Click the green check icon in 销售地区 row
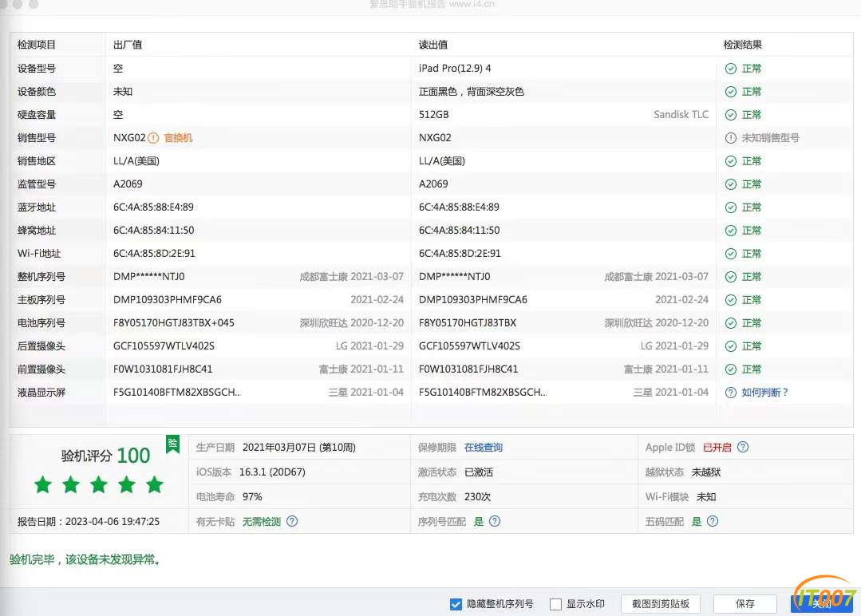Screen dimensions: 861x616 pos(731,161)
